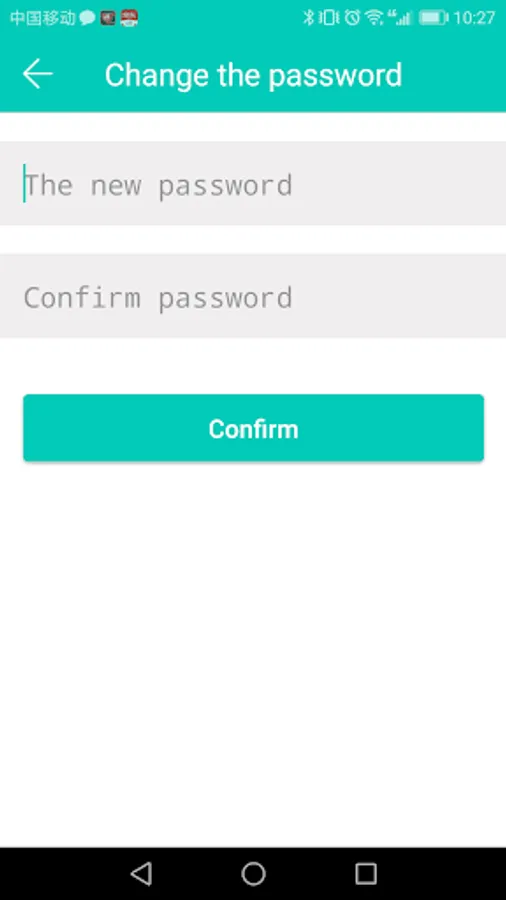506x900 pixels.
Task: Tap the vibrate mode status icon
Action: [x=329, y=18]
